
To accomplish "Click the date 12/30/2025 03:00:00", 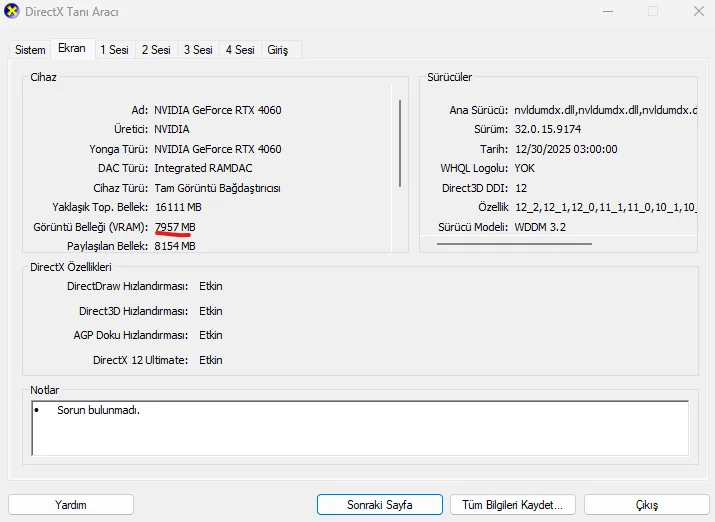I will 566,149.
